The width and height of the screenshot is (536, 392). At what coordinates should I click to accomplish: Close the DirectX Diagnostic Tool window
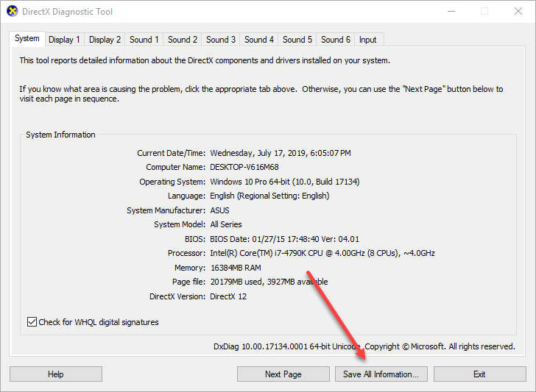pyautogui.click(x=518, y=11)
